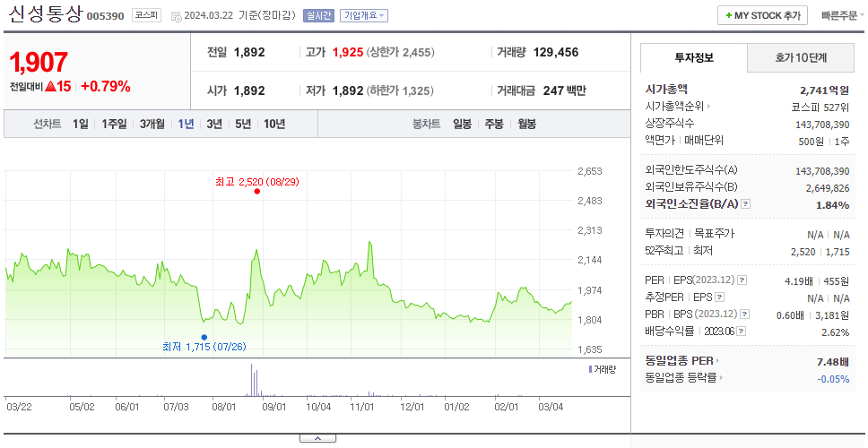Select the 1일 line chart range
The height and width of the screenshot is (448, 868).
point(81,124)
